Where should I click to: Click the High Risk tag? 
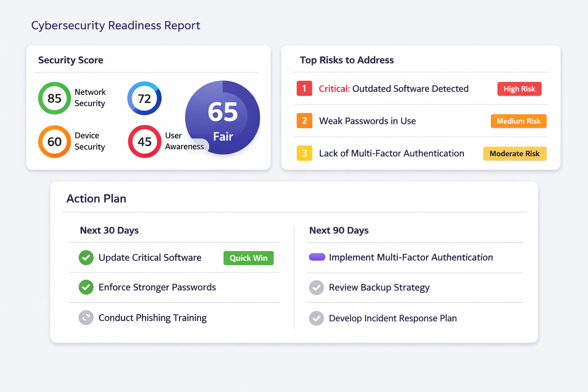519,89
